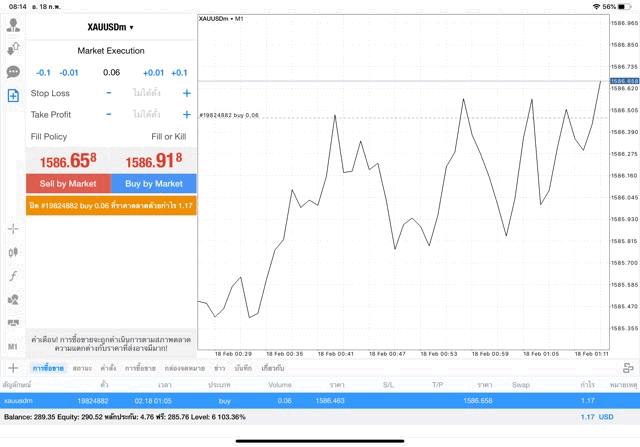This screenshot has width=640, height=447.
Task: Decrease volume by -0.01
Action: point(69,73)
